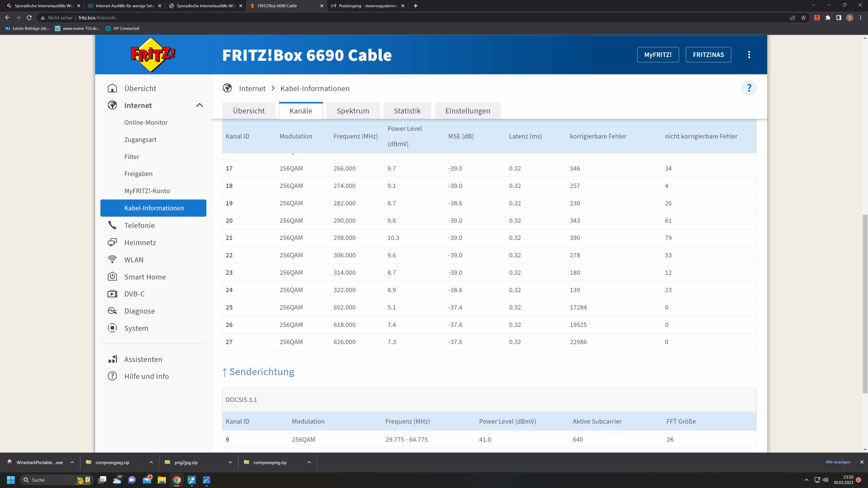Click the blue question mark help icon
Image resolution: width=868 pixels, height=488 pixels.
(x=749, y=88)
